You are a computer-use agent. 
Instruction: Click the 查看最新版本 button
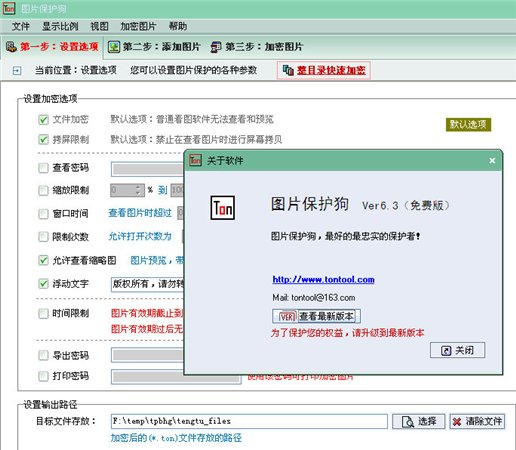pos(316,316)
